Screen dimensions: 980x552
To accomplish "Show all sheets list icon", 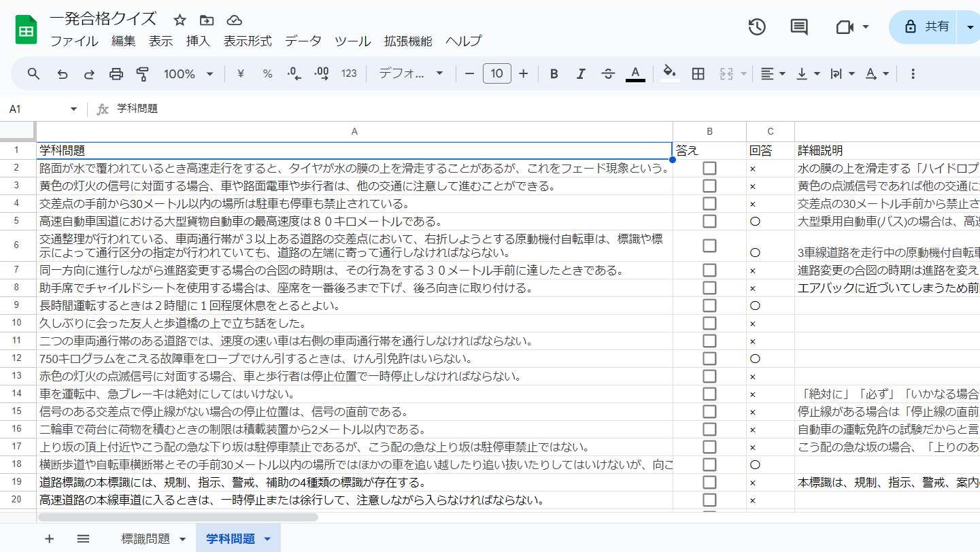I will pos(83,538).
